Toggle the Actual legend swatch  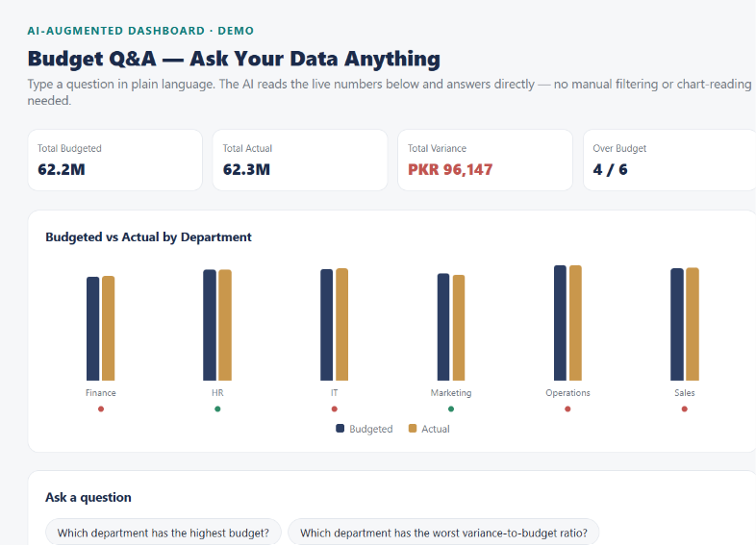click(x=413, y=429)
